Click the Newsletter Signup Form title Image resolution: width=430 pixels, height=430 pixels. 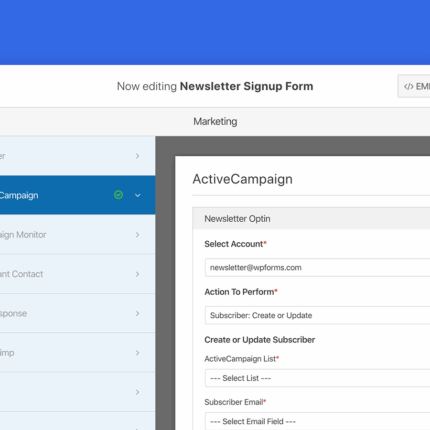[x=246, y=86]
